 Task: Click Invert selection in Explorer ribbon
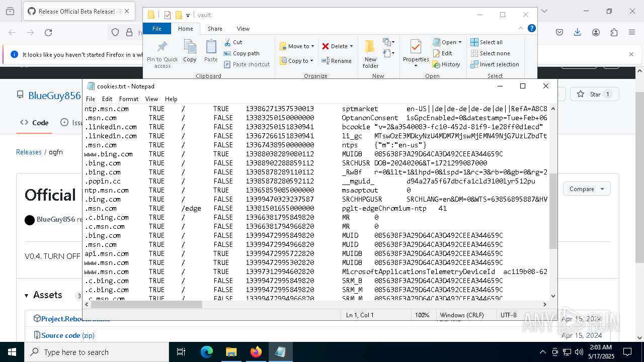tap(495, 64)
